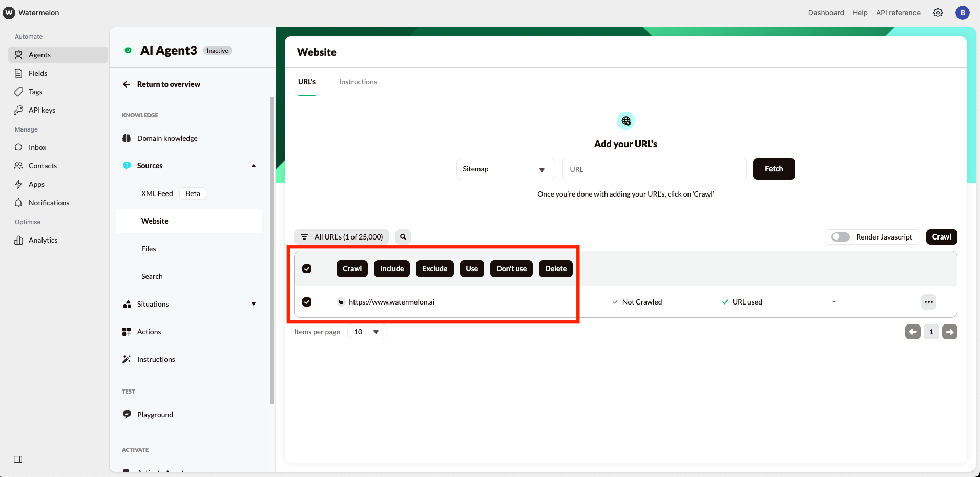
Task: Uncheck the watermelon.ai URL row checkbox
Action: 307,302
